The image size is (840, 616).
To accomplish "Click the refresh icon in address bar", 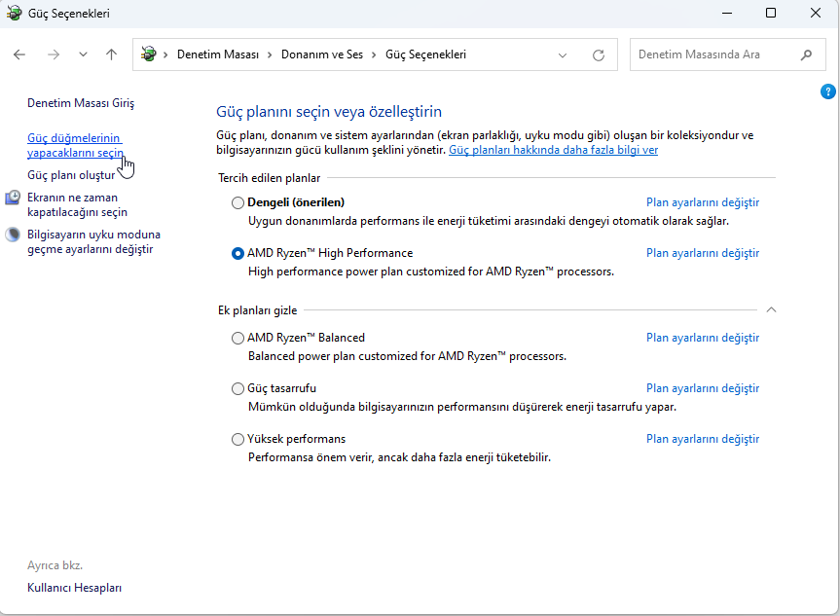I will 599,55.
